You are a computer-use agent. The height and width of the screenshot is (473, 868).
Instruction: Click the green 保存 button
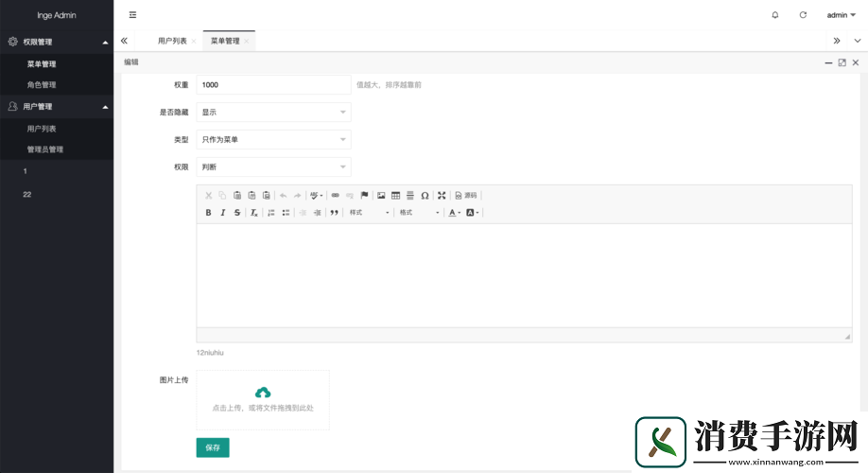[212, 447]
